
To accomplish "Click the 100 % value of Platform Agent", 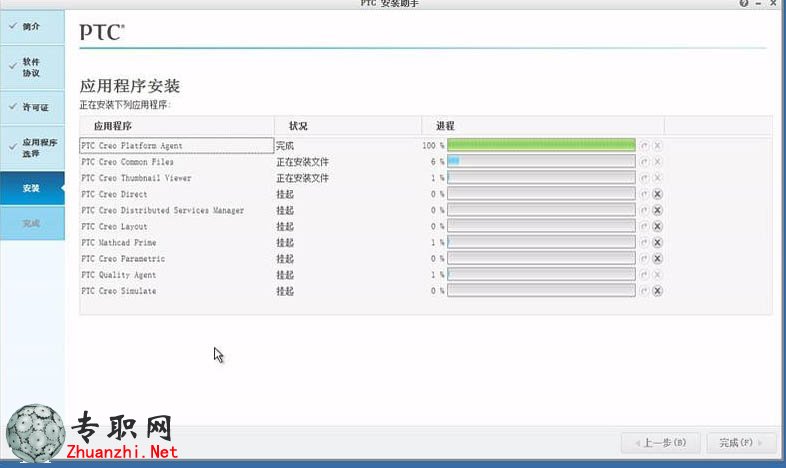I will coord(433,145).
